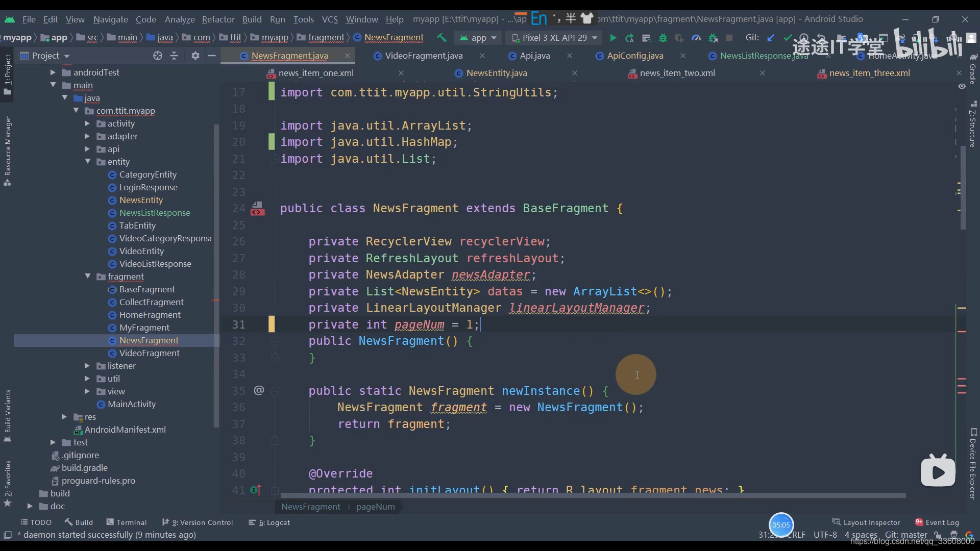Open the Gradle side panel
The height and width of the screenshot is (551, 980).
(x=973, y=69)
